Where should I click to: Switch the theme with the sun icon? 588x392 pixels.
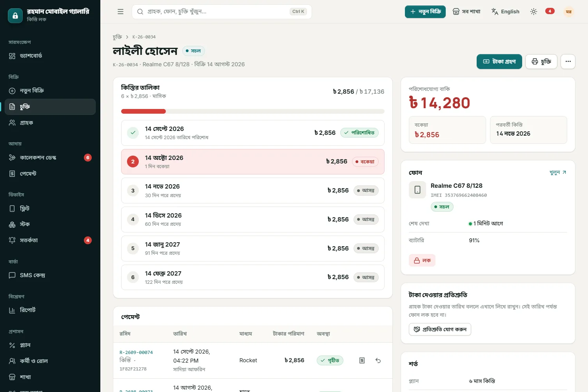(x=534, y=12)
